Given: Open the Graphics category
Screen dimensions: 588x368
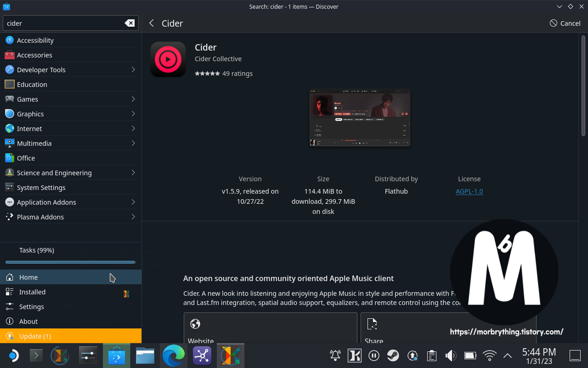Looking at the screenshot, I should pos(71,114).
